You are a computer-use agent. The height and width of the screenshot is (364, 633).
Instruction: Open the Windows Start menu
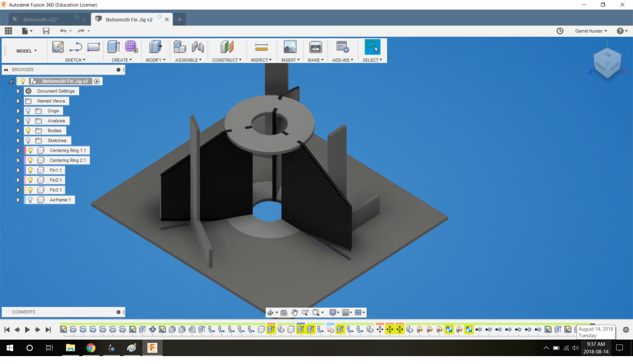click(9, 348)
